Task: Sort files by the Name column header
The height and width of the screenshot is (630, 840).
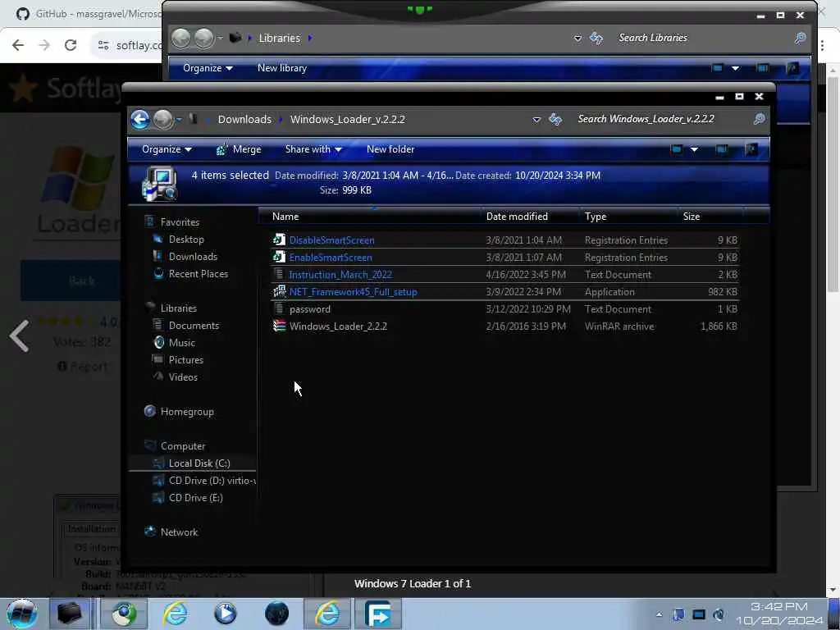Action: (370, 217)
